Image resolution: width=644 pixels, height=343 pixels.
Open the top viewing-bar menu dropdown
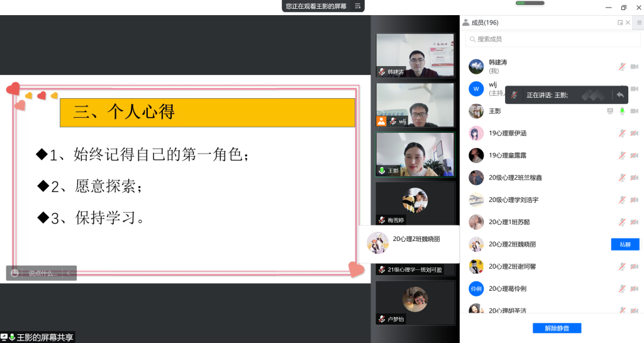pyautogui.click(x=358, y=6)
